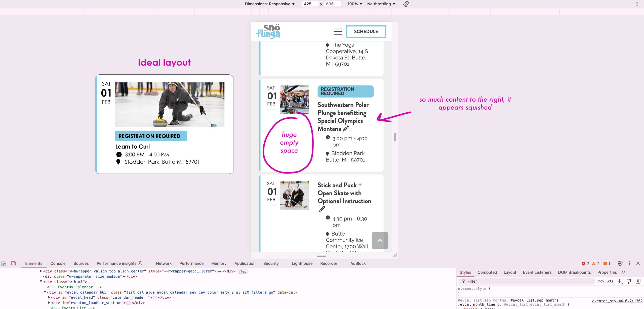
Task: Grab the viewport bottom resize handle
Action: point(321,255)
